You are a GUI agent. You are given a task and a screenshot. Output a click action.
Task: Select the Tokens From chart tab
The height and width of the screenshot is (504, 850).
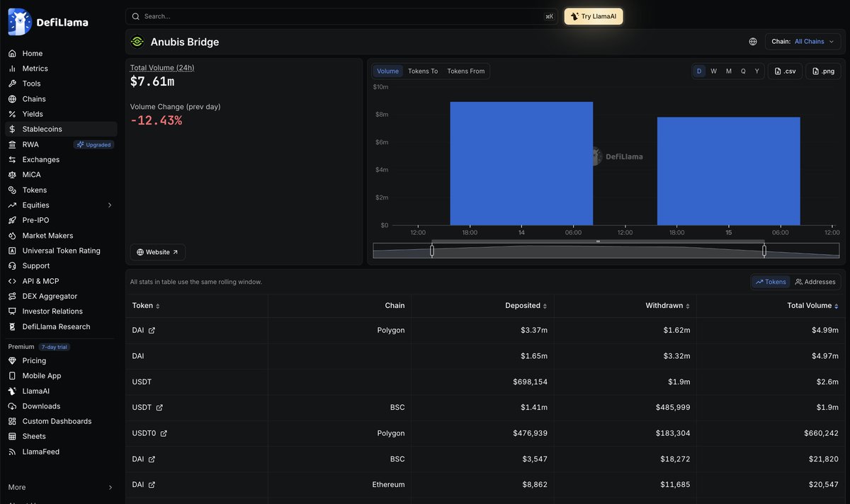466,71
